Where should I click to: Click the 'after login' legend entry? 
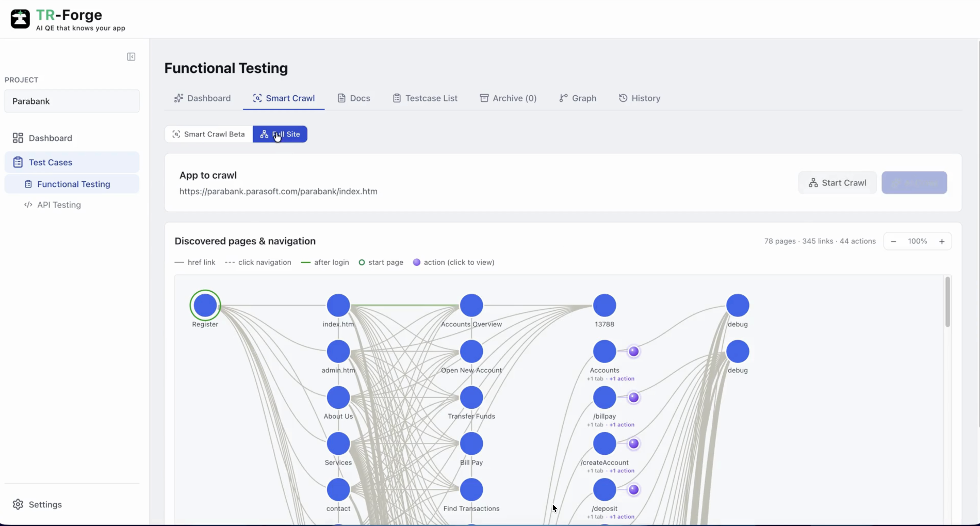click(325, 262)
